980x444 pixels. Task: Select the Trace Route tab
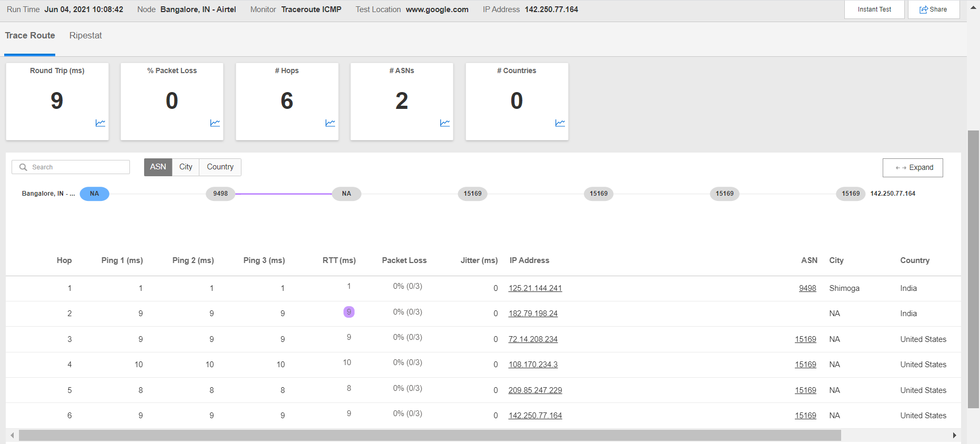click(30, 36)
